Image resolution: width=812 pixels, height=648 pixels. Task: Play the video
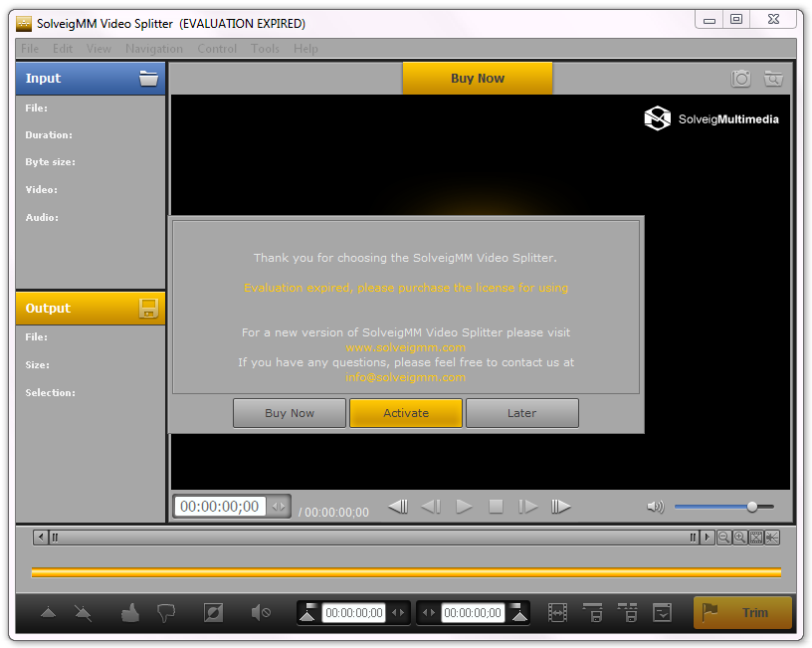pyautogui.click(x=464, y=506)
